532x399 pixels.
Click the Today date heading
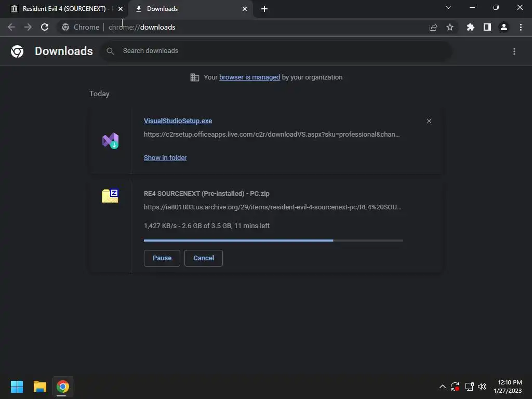click(x=99, y=94)
